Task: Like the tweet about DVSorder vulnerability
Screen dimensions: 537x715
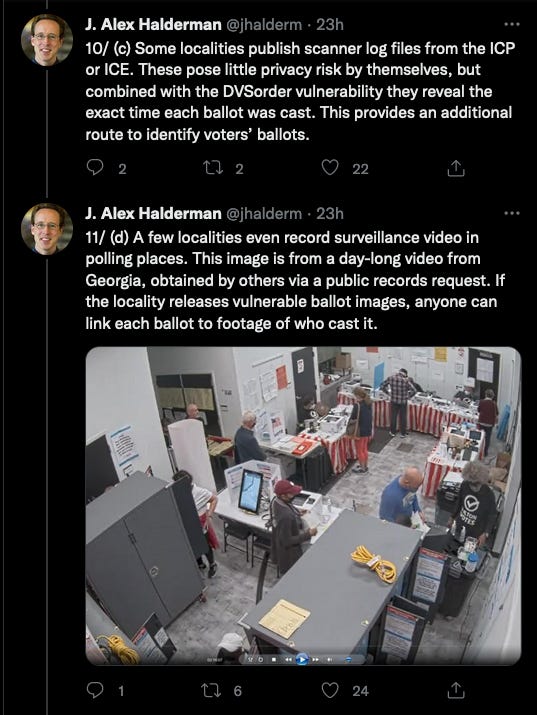Action: point(330,168)
